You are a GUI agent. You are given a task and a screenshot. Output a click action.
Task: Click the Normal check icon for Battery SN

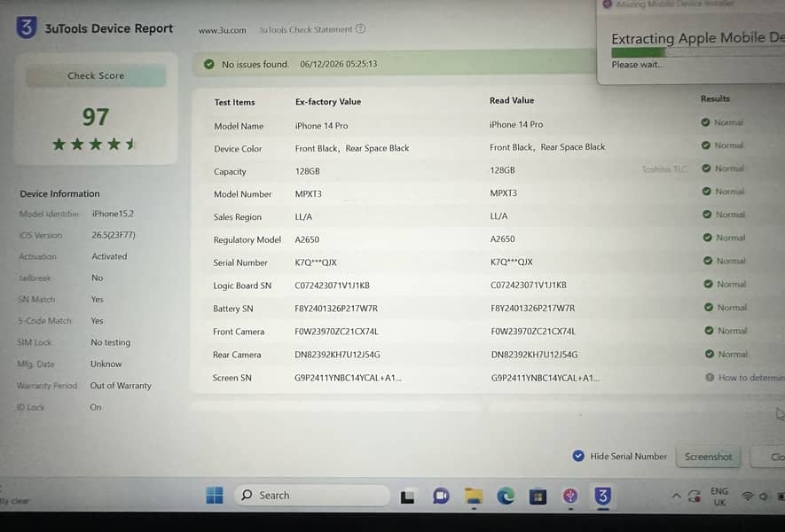(709, 308)
